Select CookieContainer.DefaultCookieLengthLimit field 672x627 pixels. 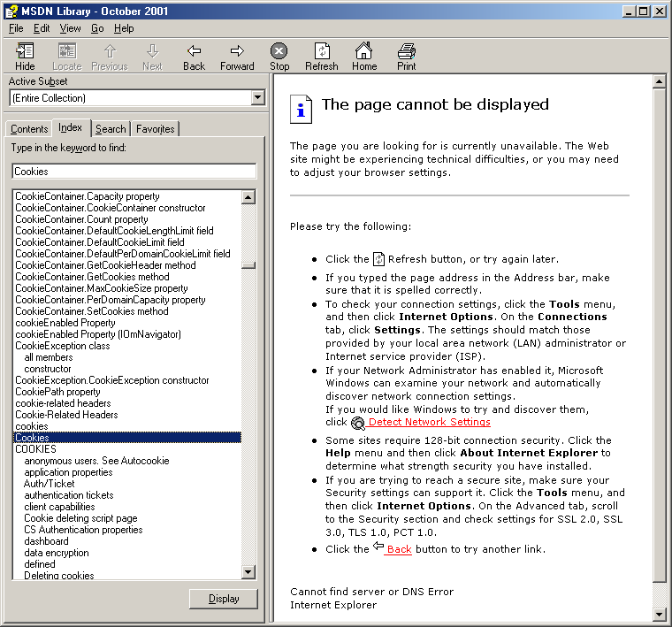pyautogui.click(x=114, y=231)
